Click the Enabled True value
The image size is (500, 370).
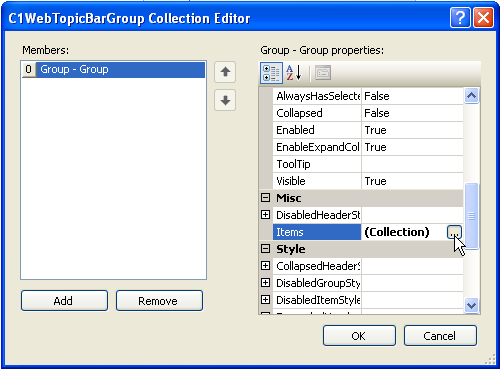click(413, 130)
